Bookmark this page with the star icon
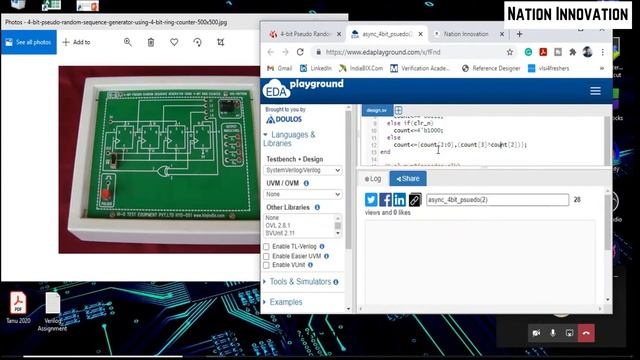The width and height of the screenshot is (640, 360). [x=510, y=52]
